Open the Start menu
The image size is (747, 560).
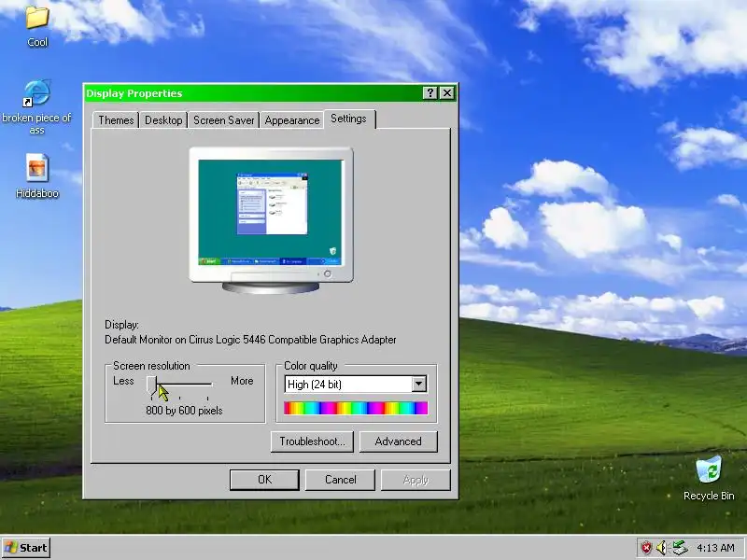coord(26,548)
